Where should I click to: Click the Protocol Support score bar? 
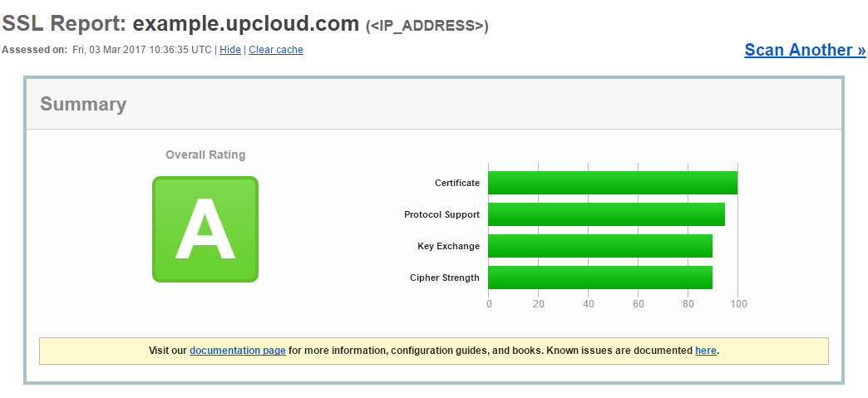[606, 214]
